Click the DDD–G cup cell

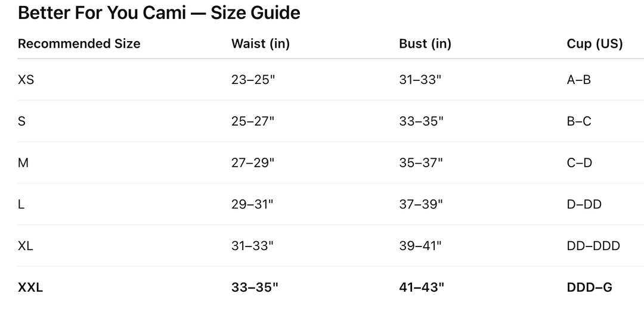pos(590,288)
